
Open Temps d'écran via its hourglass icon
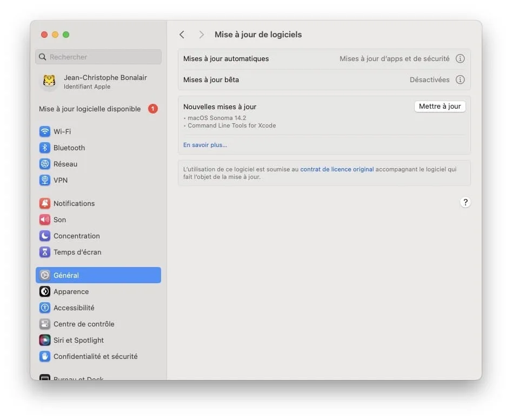pos(44,252)
